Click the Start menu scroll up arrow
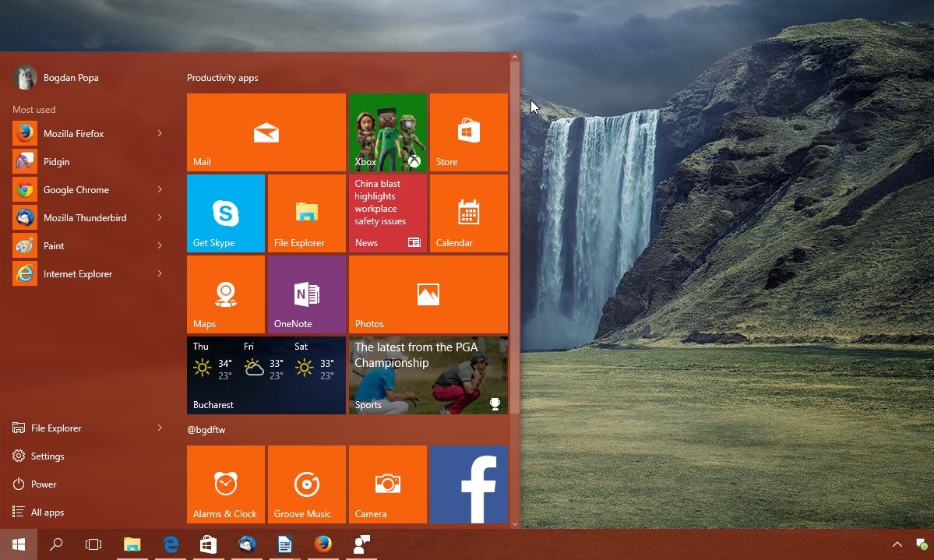 515,57
